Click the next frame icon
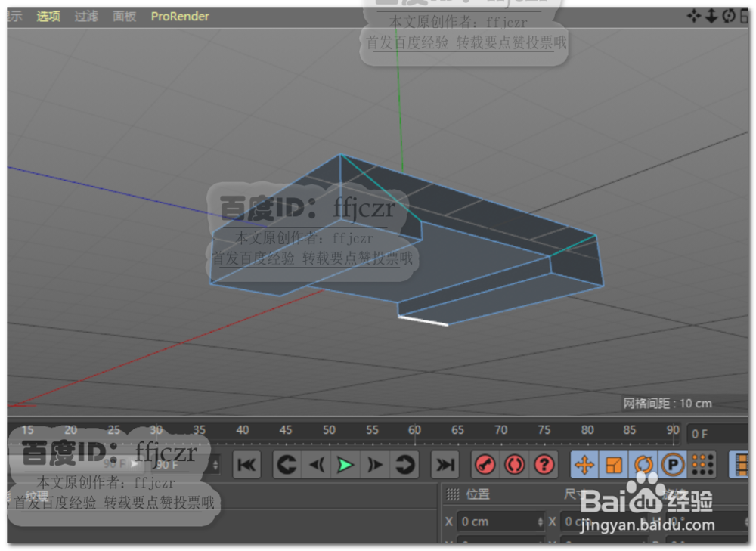This screenshot has width=756, height=551. [374, 466]
